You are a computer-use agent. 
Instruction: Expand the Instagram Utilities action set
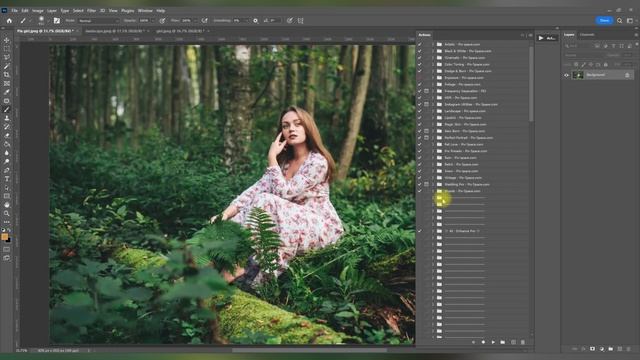click(433, 104)
